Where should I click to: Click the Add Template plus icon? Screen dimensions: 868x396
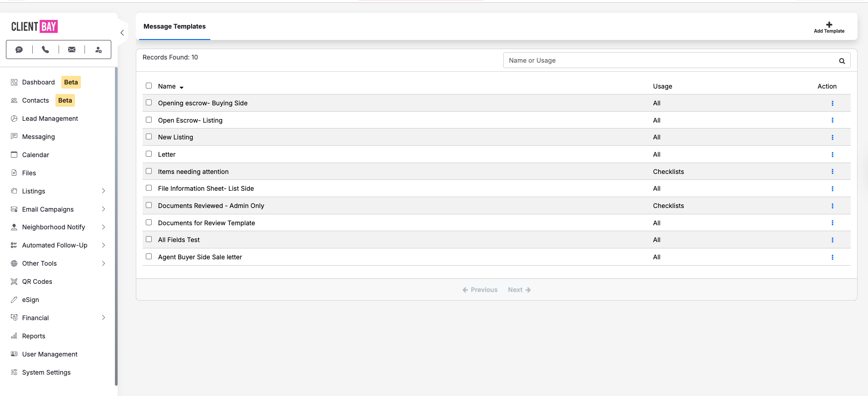pos(829,25)
